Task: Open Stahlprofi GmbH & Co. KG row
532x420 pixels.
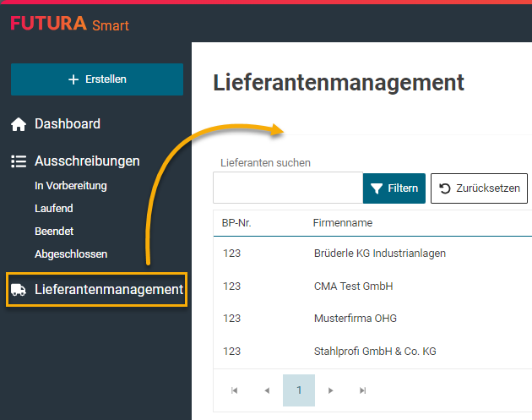Action: [x=375, y=351]
